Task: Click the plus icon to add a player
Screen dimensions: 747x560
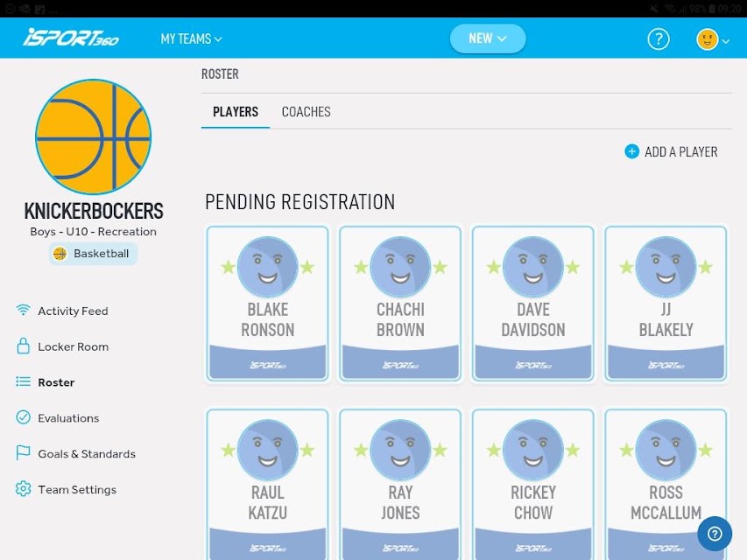Action: pyautogui.click(x=631, y=151)
